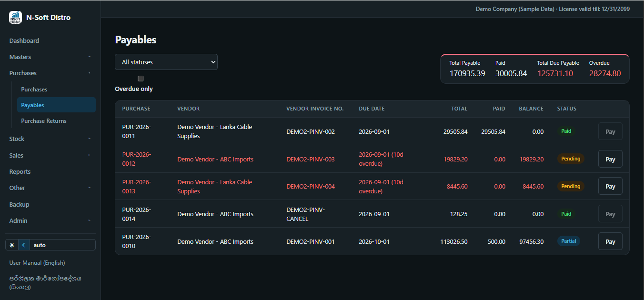Screen dimensions: 644x300
Task: Click the Paid badge for PUR-2026-0014
Action: pyautogui.click(x=566, y=214)
